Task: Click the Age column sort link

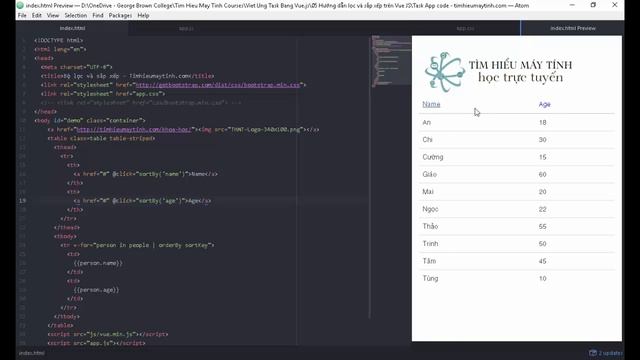Action: click(544, 104)
